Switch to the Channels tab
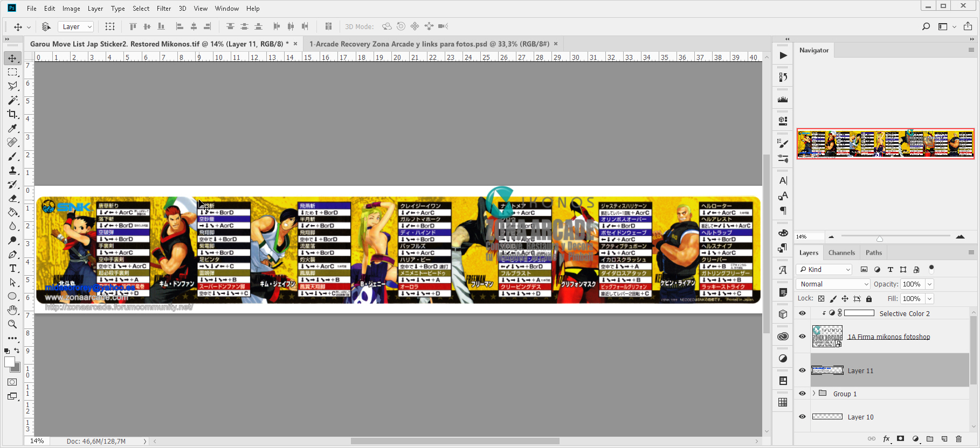 (x=841, y=253)
